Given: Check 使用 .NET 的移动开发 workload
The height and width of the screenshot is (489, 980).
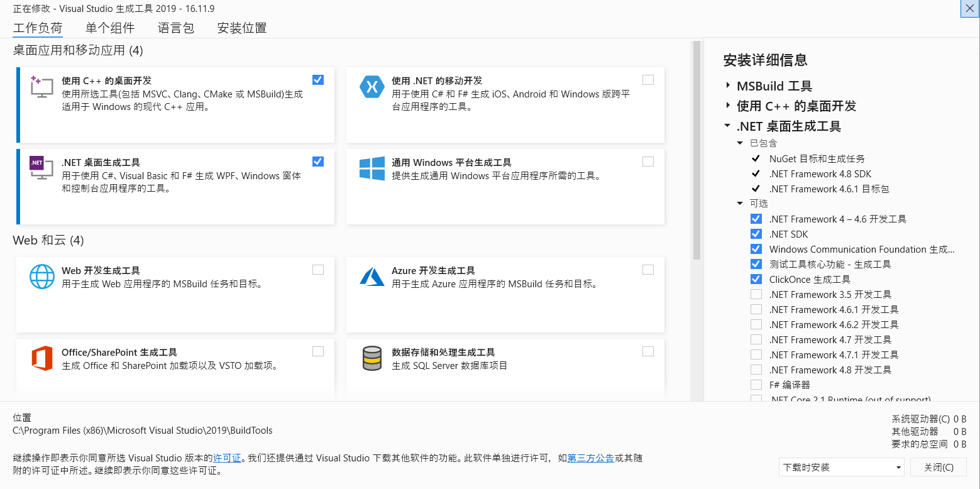Looking at the screenshot, I should click(648, 80).
